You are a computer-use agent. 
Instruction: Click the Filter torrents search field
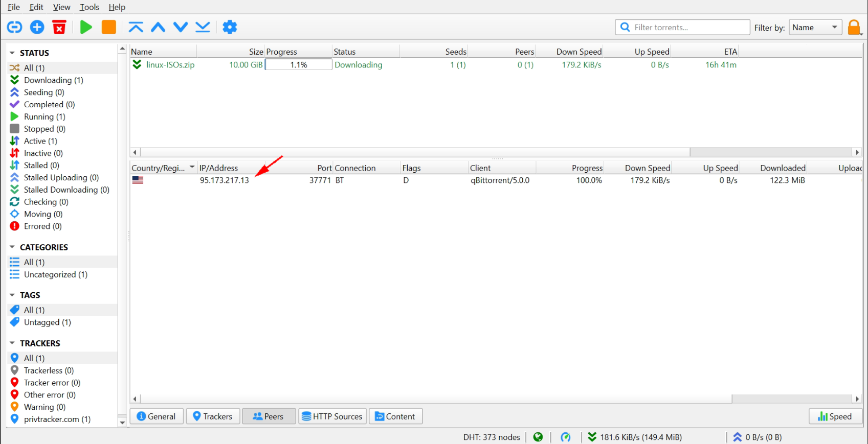pos(683,27)
